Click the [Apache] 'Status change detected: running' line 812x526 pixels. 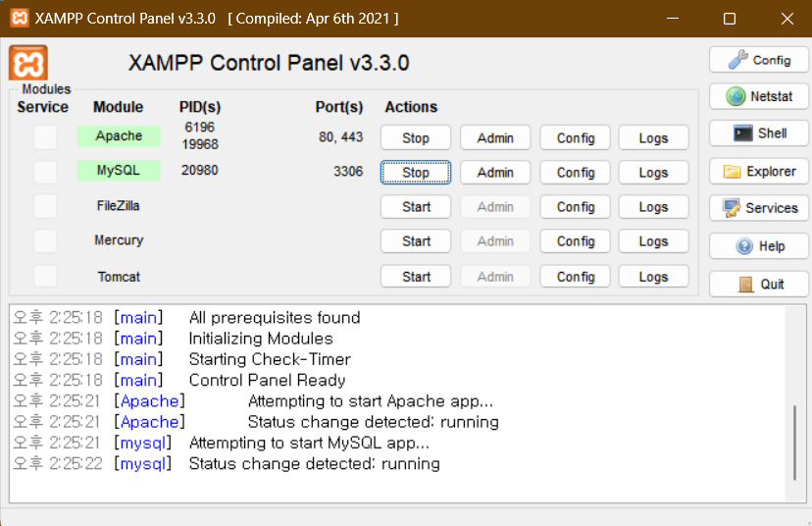[x=374, y=422]
